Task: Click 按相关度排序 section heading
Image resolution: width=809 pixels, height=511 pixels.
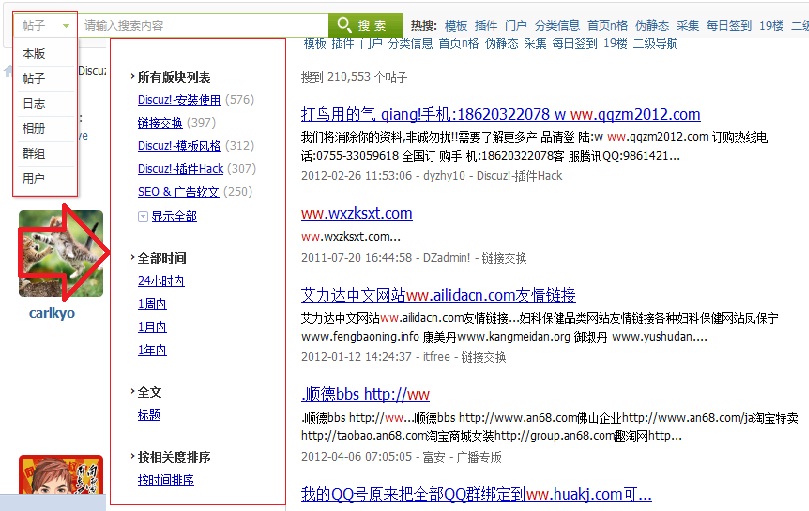Action: coord(174,457)
